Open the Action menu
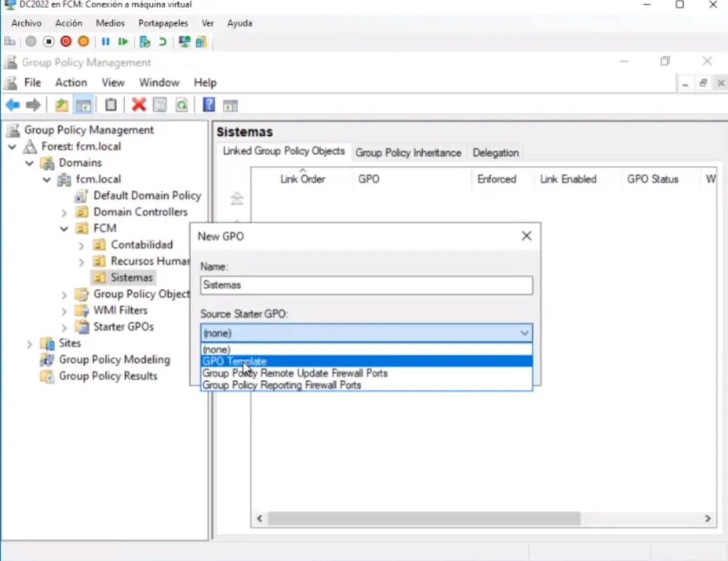Image resolution: width=728 pixels, height=561 pixels. tap(71, 83)
